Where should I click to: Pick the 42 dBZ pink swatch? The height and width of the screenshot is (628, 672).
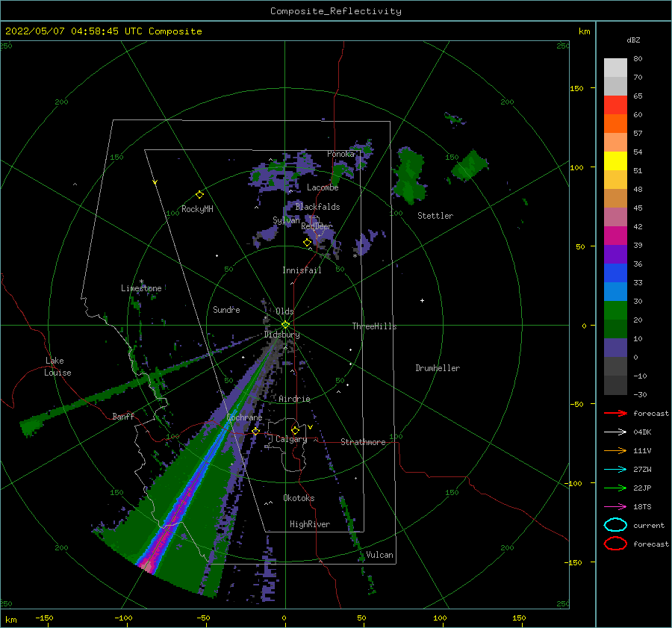[615, 217]
